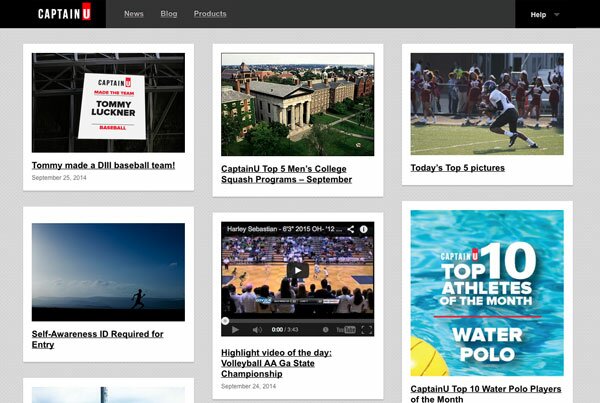Toggle video fullscreen mode
The image size is (600, 403).
click(367, 330)
